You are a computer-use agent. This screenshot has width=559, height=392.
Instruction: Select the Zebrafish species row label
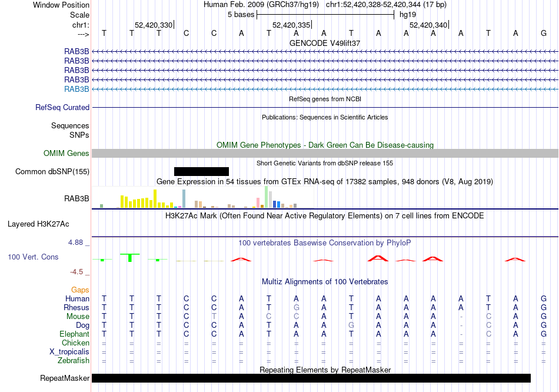[x=74, y=361]
